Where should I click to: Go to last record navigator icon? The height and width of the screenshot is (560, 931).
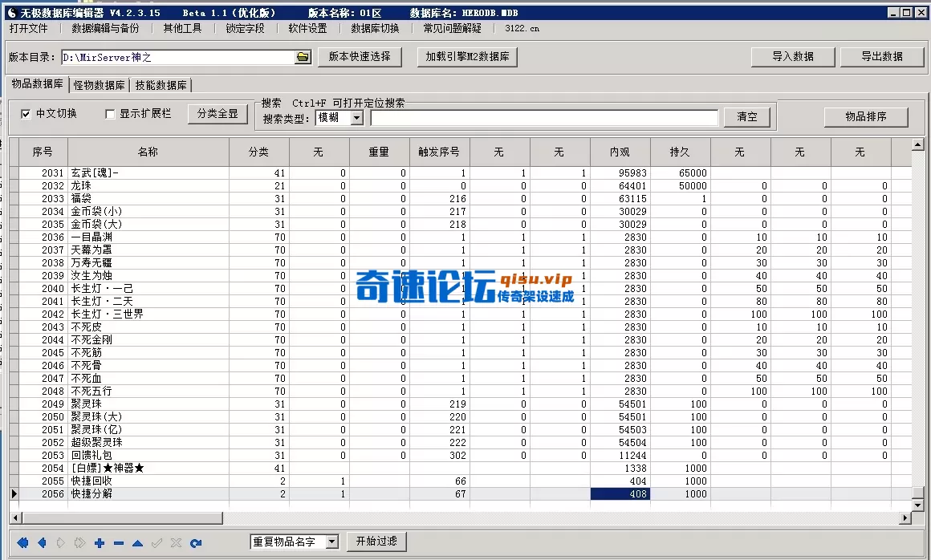click(79, 543)
